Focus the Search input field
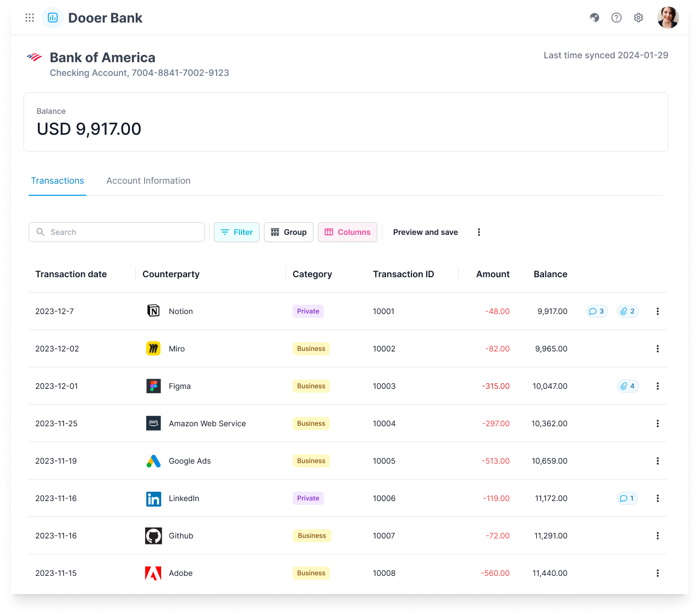Viewport: 699px width, 616px height. click(x=117, y=232)
